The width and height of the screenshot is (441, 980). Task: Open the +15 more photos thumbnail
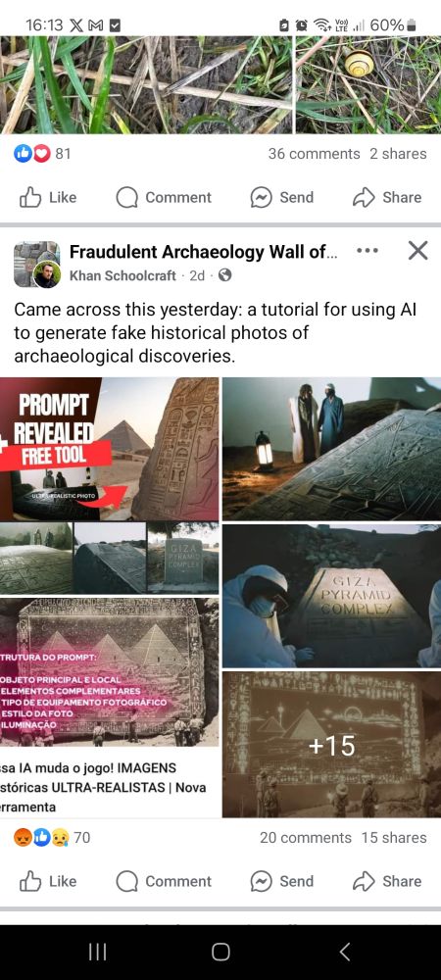[331, 745]
